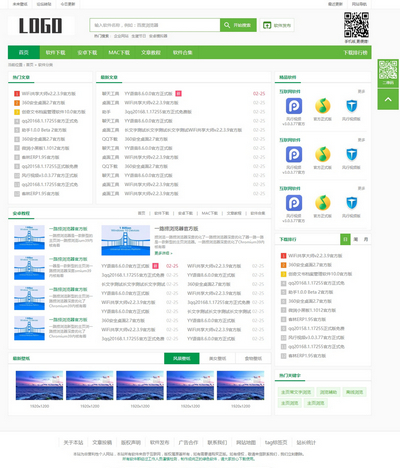Click the orange rank 2 badge in 热门文章
The image size is (400, 468).
pos(17,103)
